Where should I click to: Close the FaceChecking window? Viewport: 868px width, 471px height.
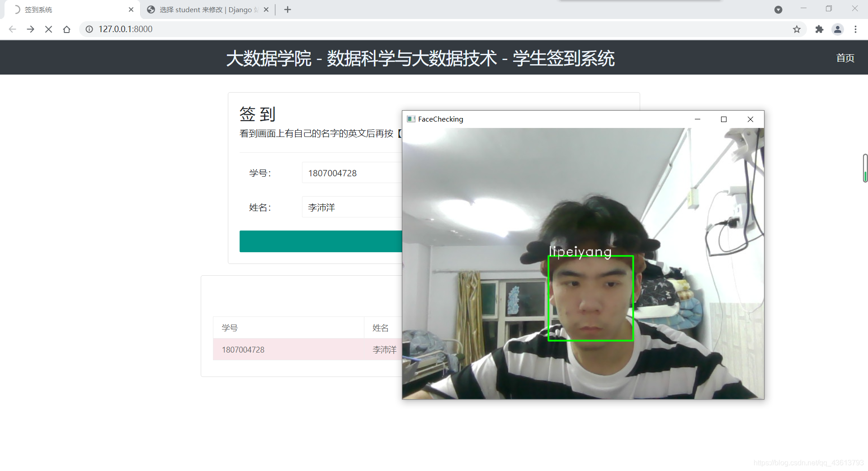pos(750,119)
